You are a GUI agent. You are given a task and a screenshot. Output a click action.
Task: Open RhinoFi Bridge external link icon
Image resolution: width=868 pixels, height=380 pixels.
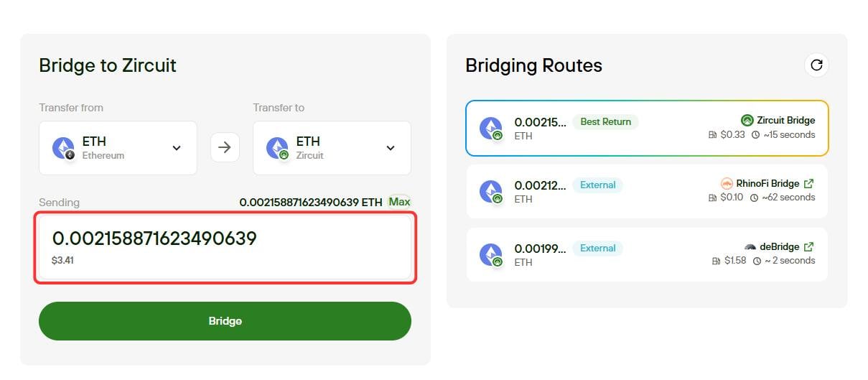(808, 184)
